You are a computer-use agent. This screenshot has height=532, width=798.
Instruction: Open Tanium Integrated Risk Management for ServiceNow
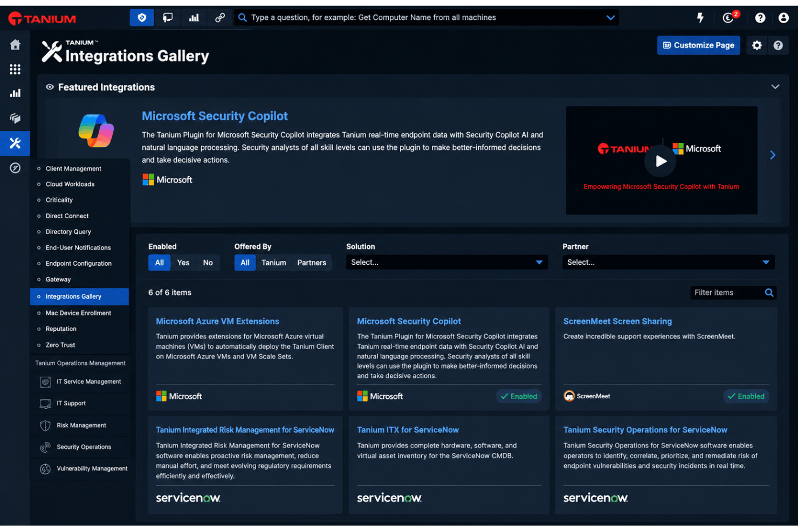coord(245,430)
